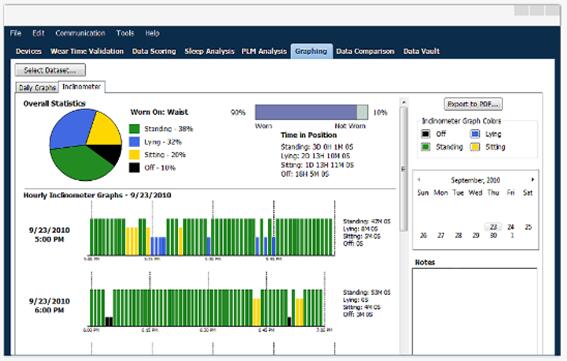
Task: Open the Wear Time Validation tab
Action: point(87,51)
